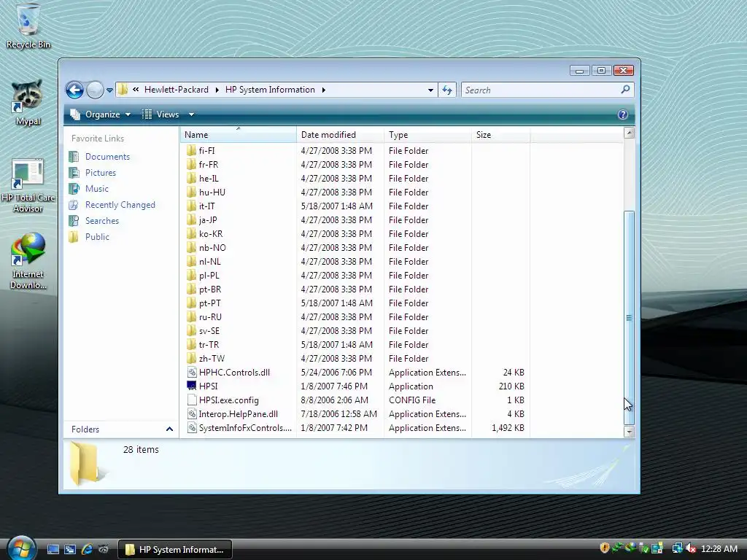This screenshot has height=560, width=747.
Task: Select the ko-KR folder row
Action: [x=211, y=234]
